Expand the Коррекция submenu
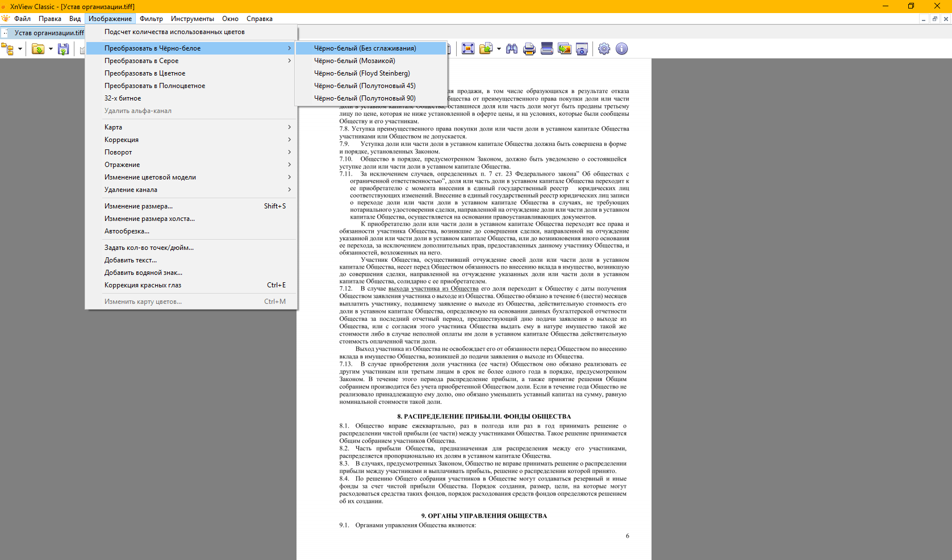Image resolution: width=952 pixels, height=560 pixels. [191, 140]
